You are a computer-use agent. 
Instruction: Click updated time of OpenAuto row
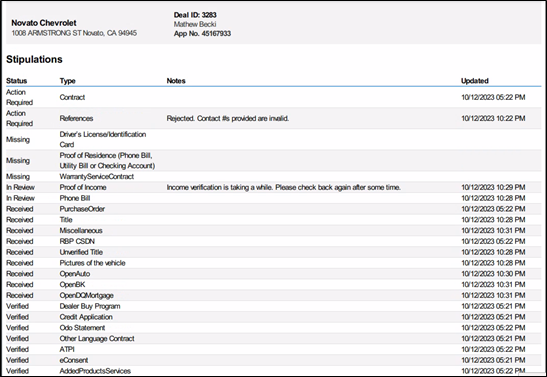[493, 274]
